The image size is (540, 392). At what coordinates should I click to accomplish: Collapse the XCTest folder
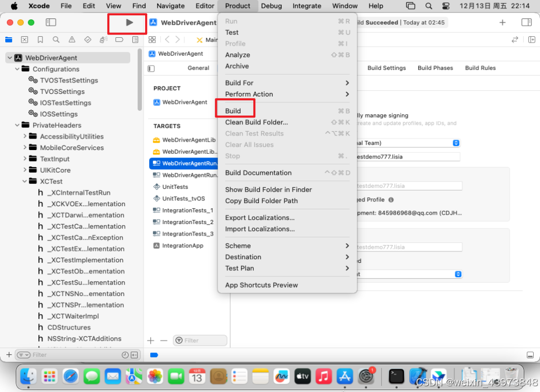(25, 181)
